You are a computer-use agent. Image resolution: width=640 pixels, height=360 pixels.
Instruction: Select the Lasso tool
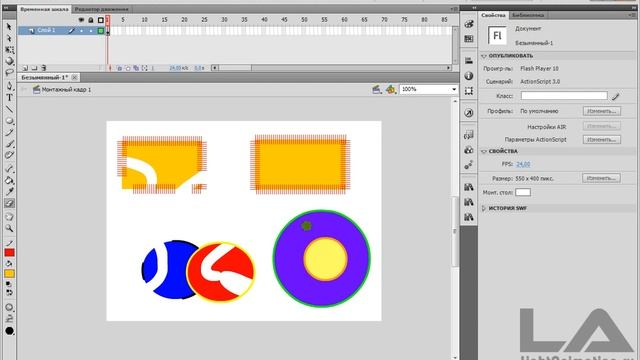click(9, 73)
